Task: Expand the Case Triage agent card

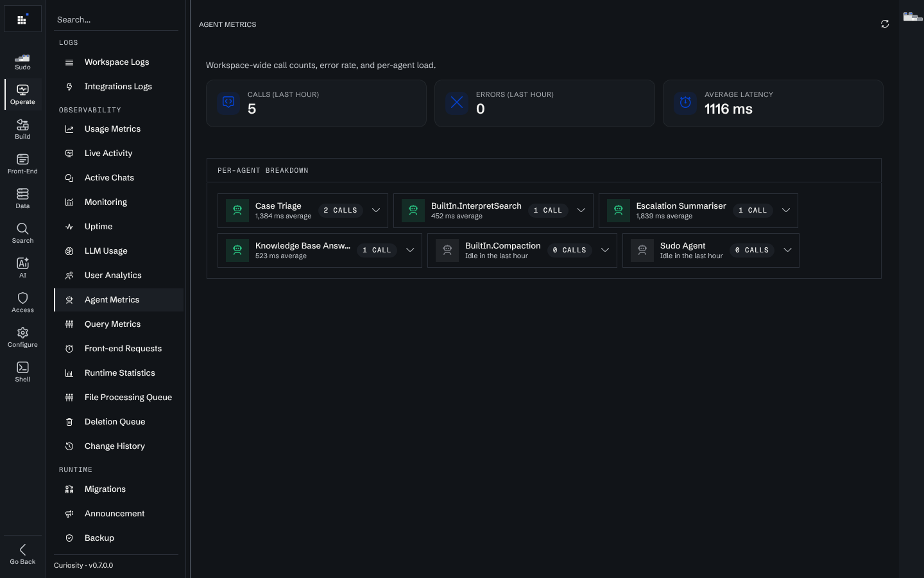Action: pyautogui.click(x=376, y=211)
